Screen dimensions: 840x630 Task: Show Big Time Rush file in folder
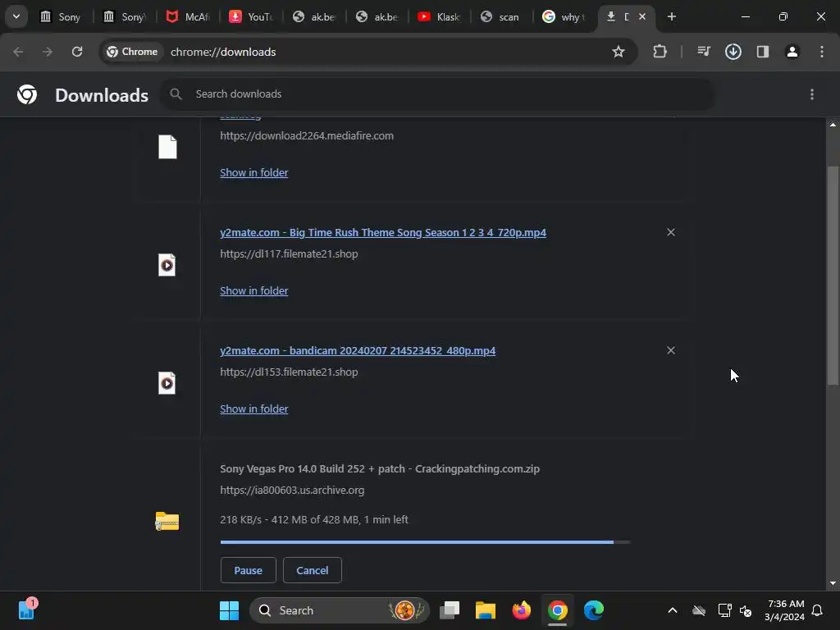click(x=254, y=291)
